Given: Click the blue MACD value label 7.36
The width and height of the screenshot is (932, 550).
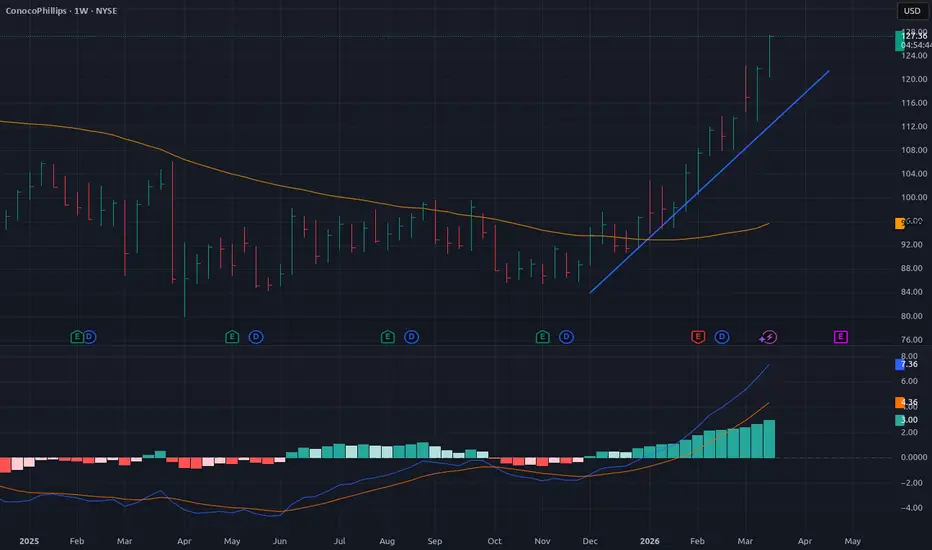Looking at the screenshot, I should [x=907, y=364].
